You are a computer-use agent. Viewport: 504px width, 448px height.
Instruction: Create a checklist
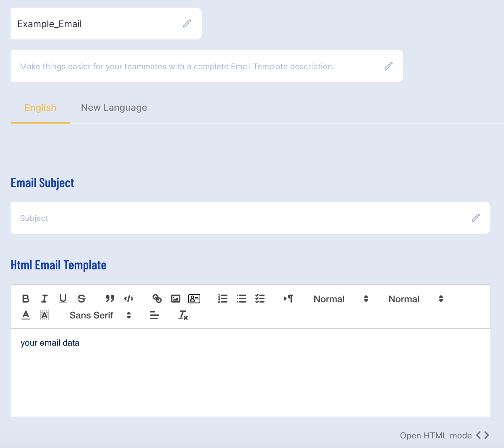click(260, 299)
